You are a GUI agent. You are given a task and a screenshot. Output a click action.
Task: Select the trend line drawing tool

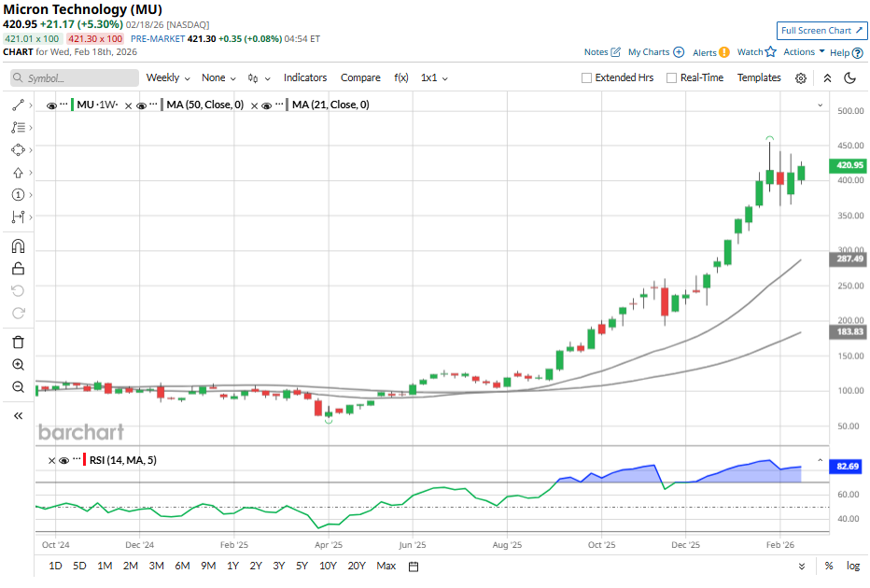click(x=18, y=105)
